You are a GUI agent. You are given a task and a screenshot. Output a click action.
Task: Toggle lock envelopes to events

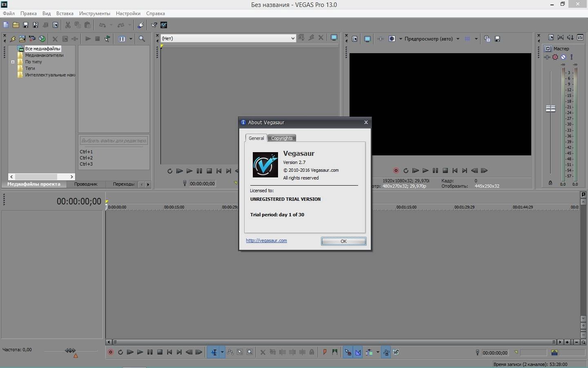click(386, 352)
